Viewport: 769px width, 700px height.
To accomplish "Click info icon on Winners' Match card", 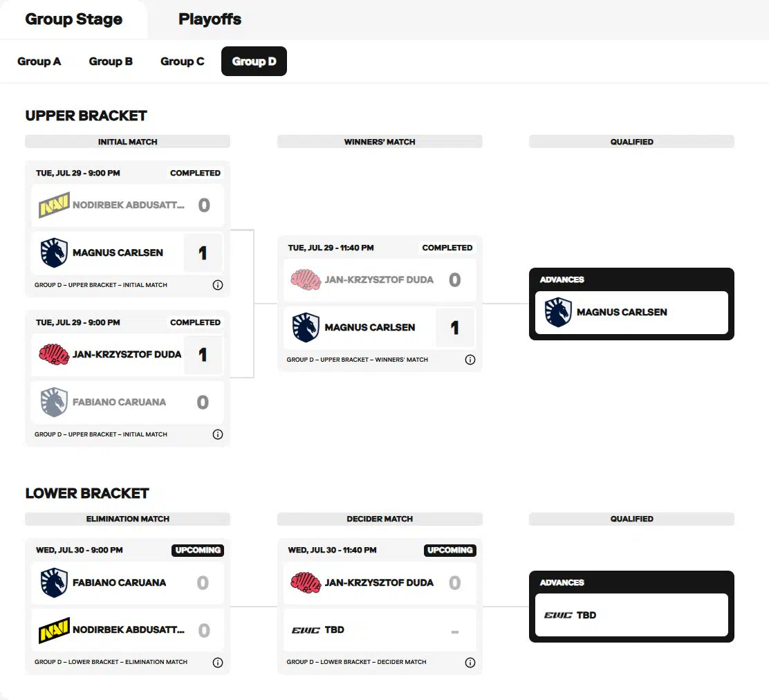I will (x=470, y=360).
